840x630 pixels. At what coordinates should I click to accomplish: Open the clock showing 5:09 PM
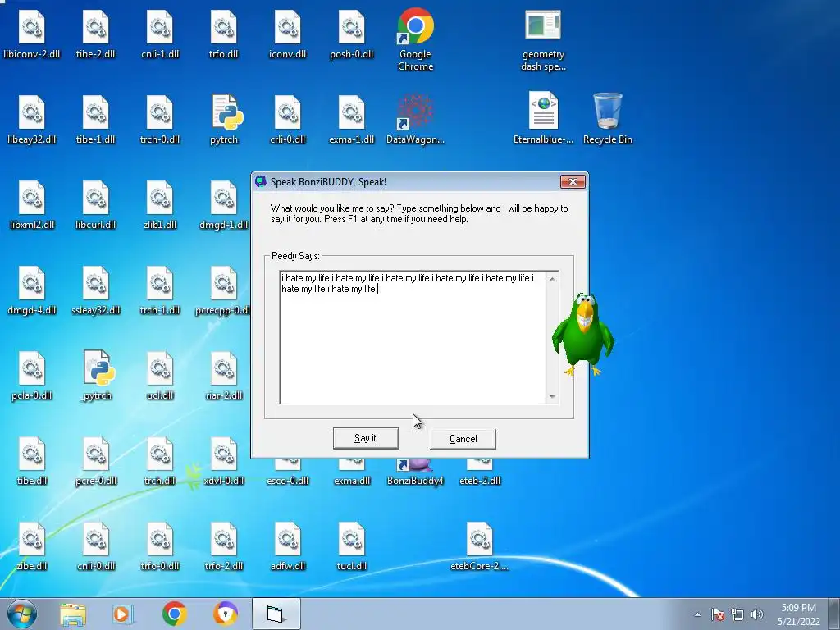tap(799, 614)
